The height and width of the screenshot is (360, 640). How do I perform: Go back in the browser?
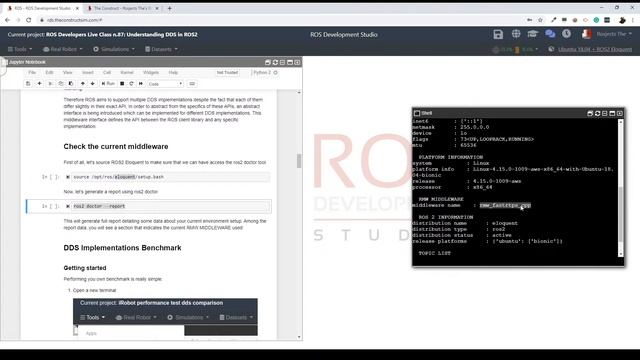pyautogui.click(x=7, y=20)
